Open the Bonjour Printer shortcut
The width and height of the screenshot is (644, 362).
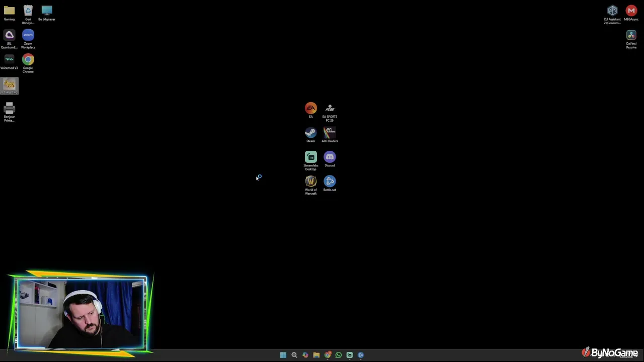click(9, 113)
